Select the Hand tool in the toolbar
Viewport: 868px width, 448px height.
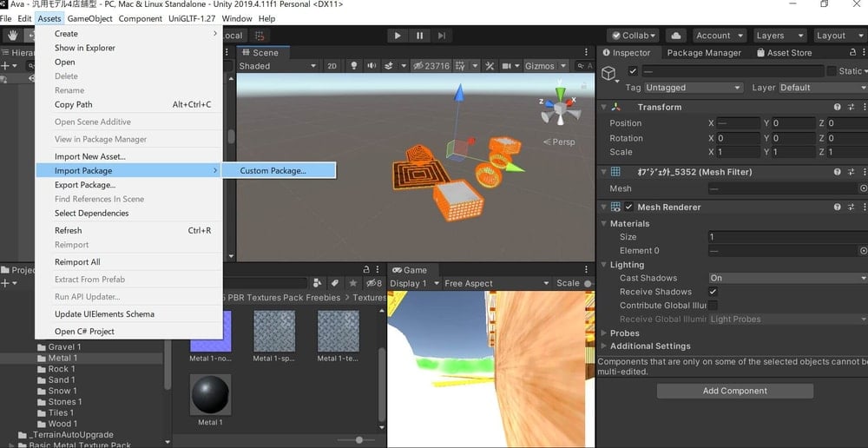(12, 36)
